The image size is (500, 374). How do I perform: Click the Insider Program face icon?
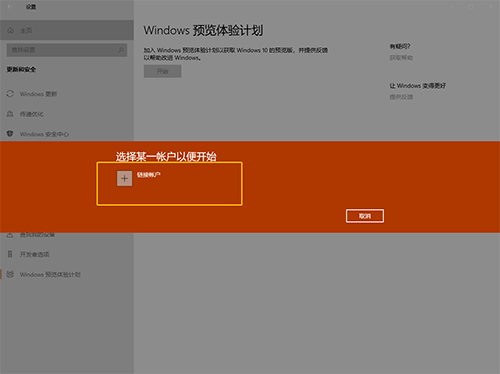(x=10, y=274)
